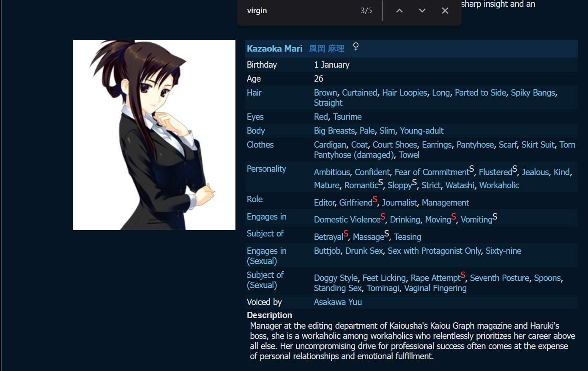Open the Management role trait
588x371 pixels.
tap(446, 203)
